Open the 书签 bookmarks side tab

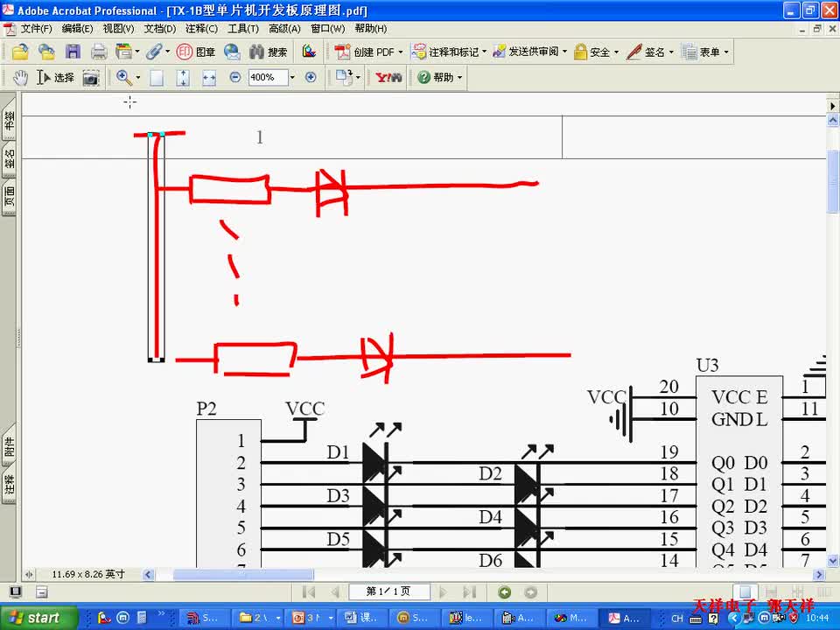[x=9, y=121]
